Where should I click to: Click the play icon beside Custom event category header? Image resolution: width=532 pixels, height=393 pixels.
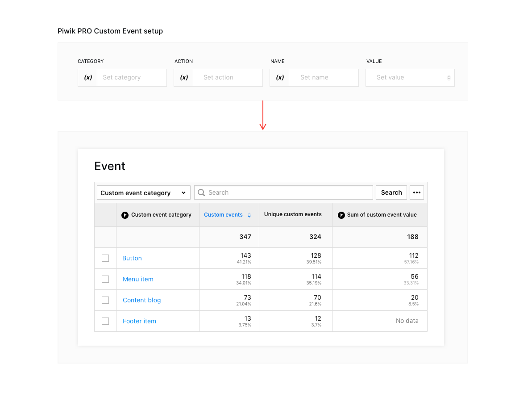(x=125, y=215)
